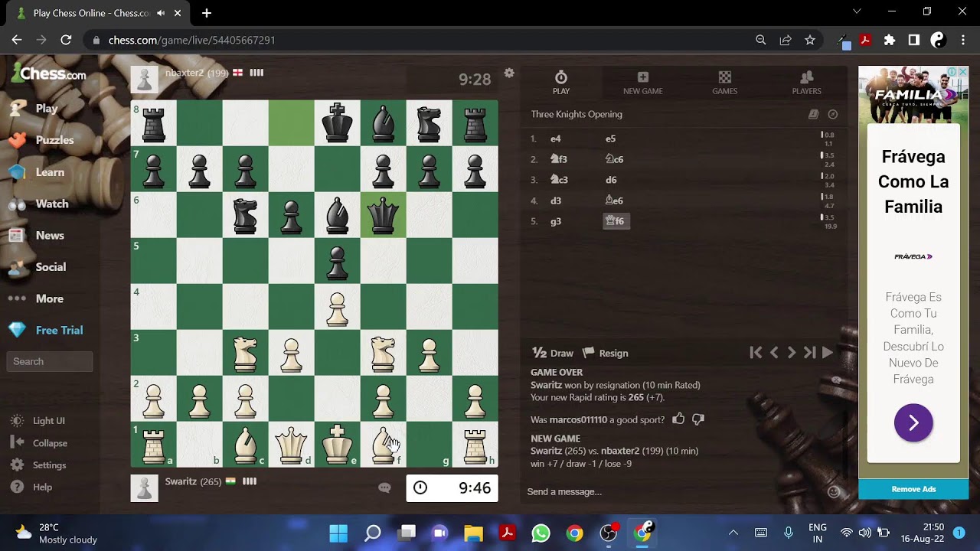Bookmark this page with star icon
This screenshot has height=551, width=980.
(810, 40)
